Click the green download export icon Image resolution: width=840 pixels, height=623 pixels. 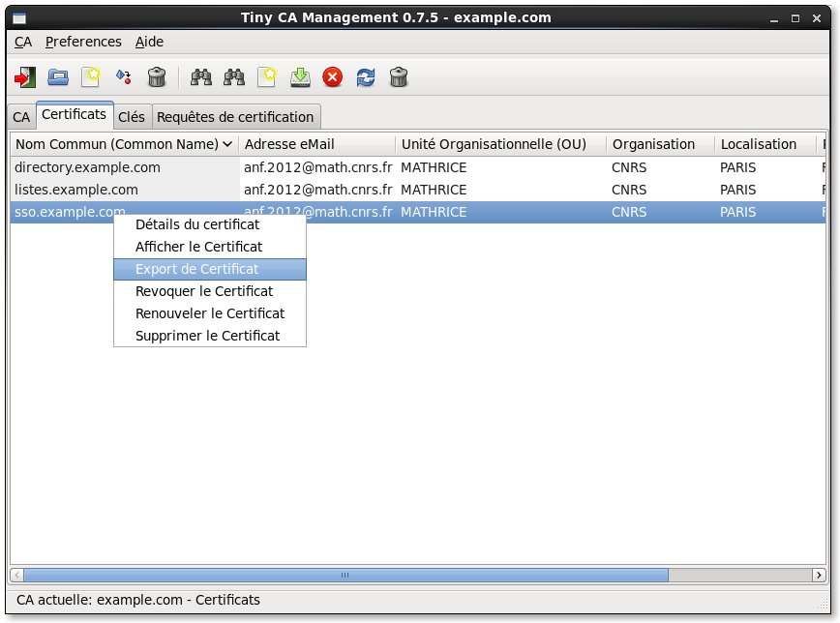click(300, 77)
